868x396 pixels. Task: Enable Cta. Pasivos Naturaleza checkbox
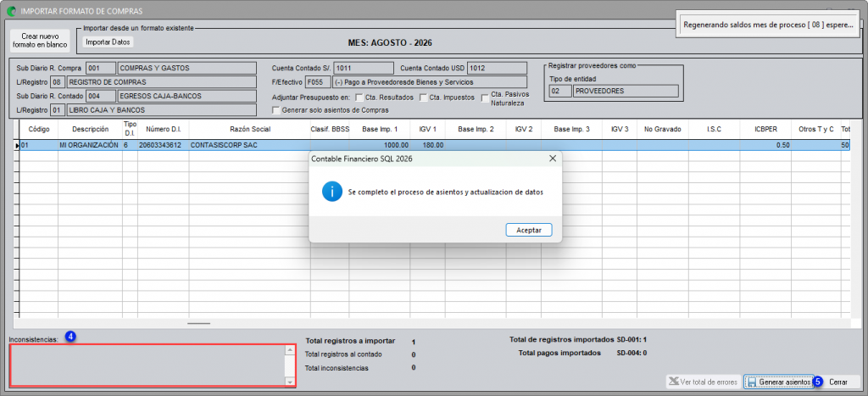tap(485, 98)
